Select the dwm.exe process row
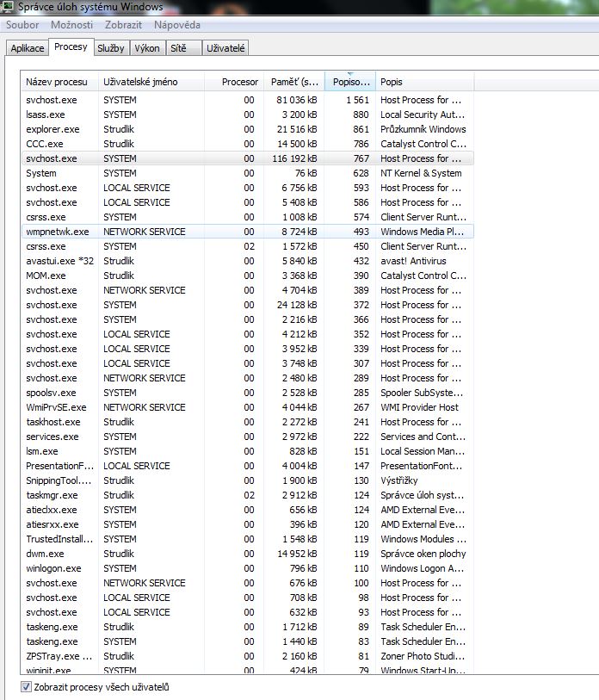Viewport: 599px width, 700px height. [x=247, y=554]
